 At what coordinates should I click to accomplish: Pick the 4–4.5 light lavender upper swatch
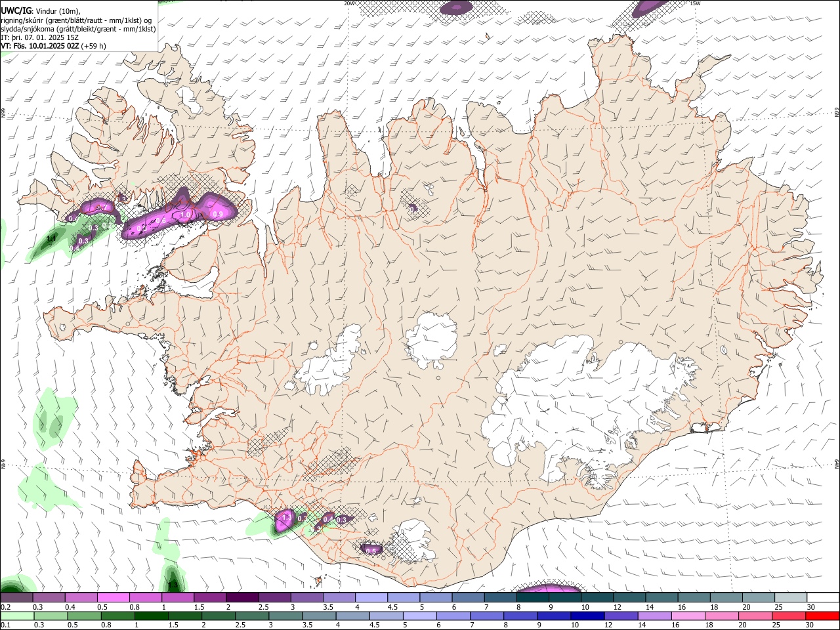click(371, 598)
